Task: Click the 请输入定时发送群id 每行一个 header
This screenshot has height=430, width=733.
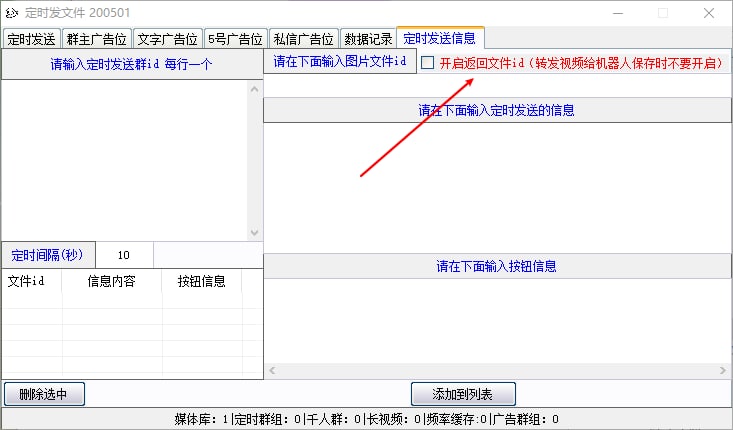Action: pos(132,64)
